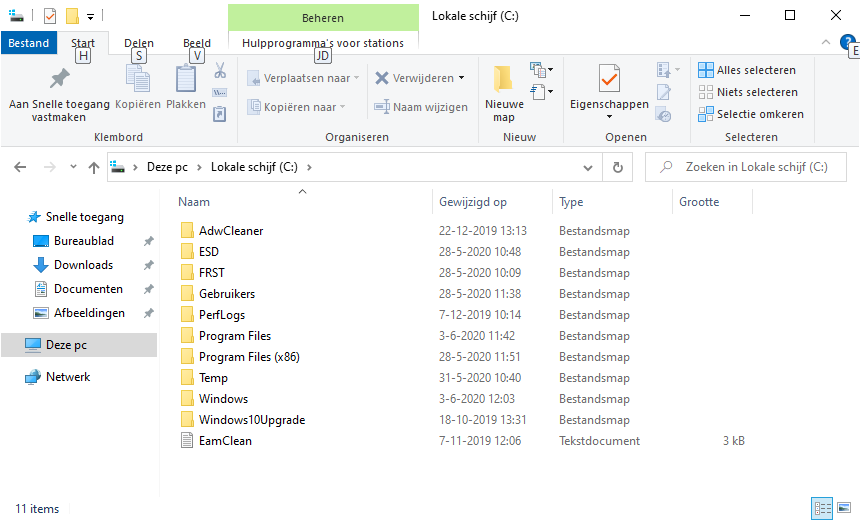Click the Nieuwe map folder icon

[x=503, y=79]
